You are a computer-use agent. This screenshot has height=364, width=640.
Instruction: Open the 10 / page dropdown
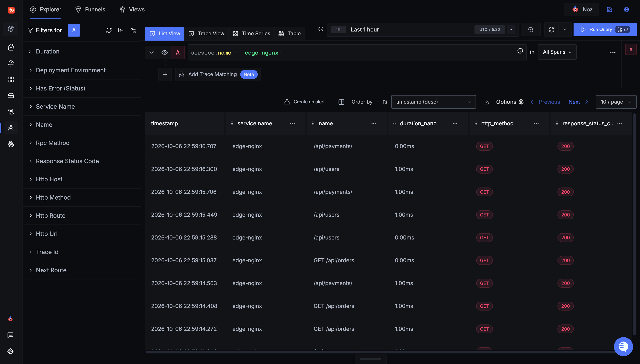[x=616, y=102]
